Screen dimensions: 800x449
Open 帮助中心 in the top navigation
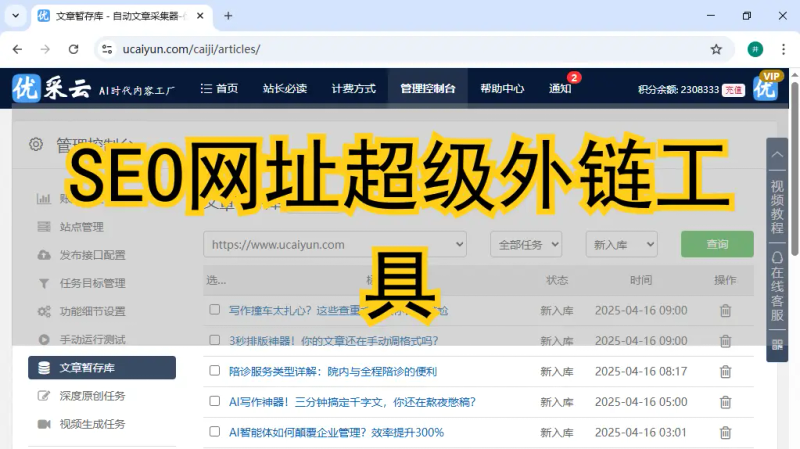502,89
